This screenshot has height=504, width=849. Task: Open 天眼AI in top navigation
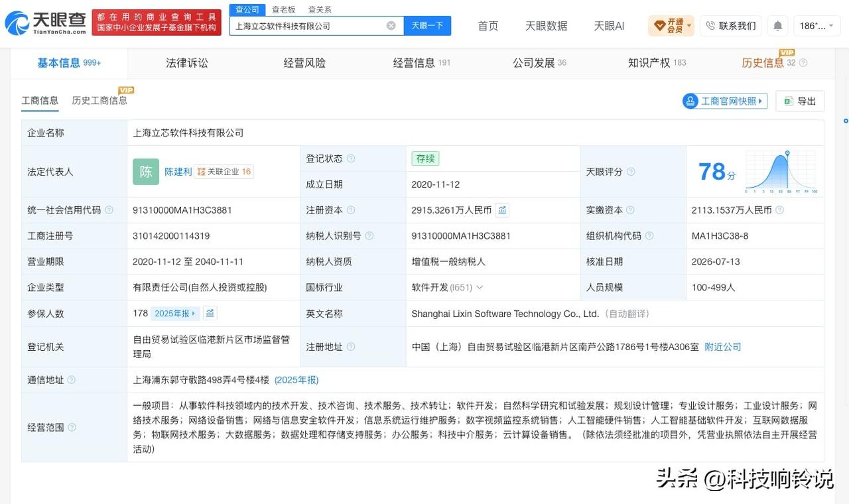click(609, 26)
